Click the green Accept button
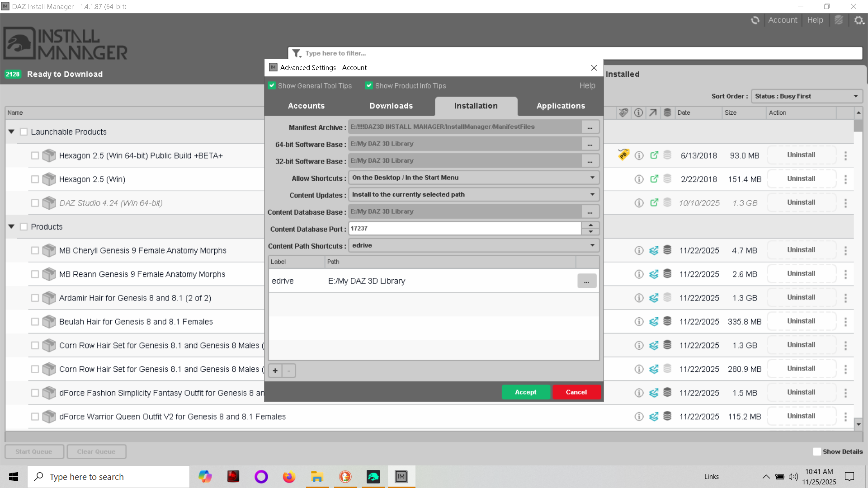868x488 pixels. click(525, 392)
